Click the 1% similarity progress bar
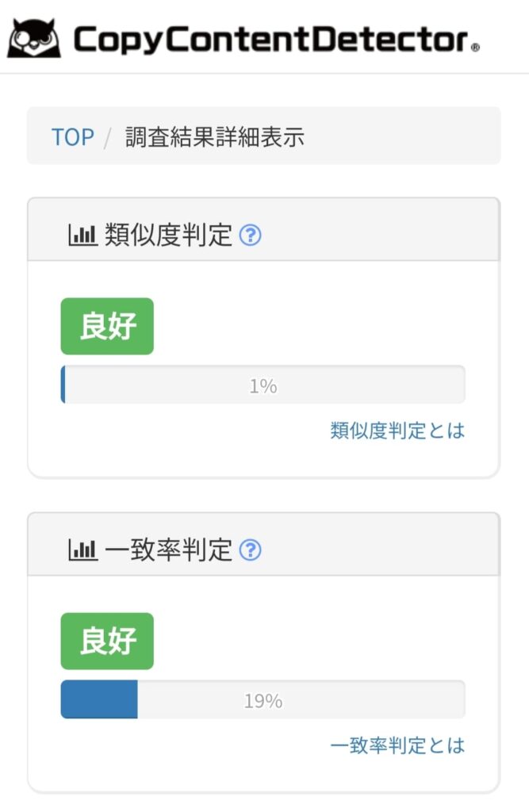This screenshot has width=529, height=812. [x=263, y=385]
